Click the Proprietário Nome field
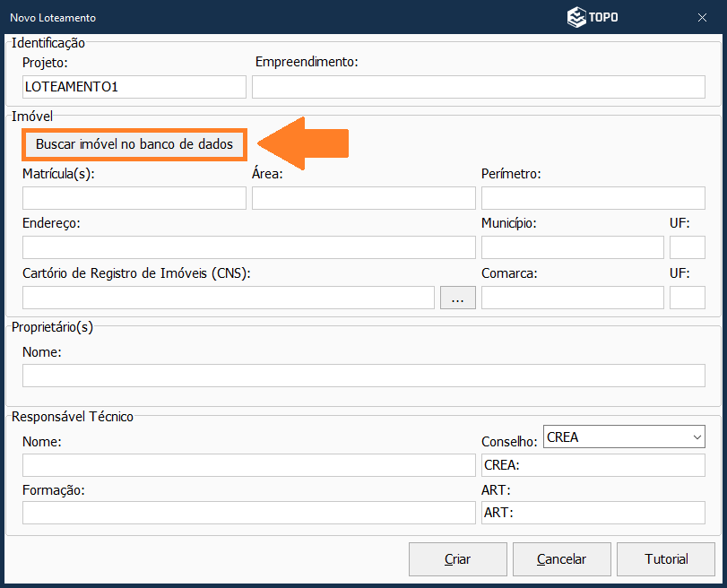727x588 pixels. click(363, 376)
